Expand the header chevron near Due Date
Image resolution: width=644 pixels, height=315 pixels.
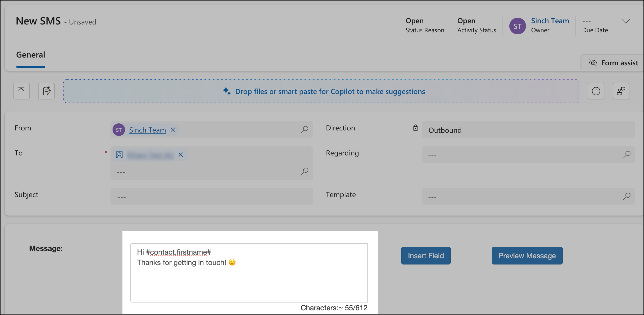tap(626, 22)
